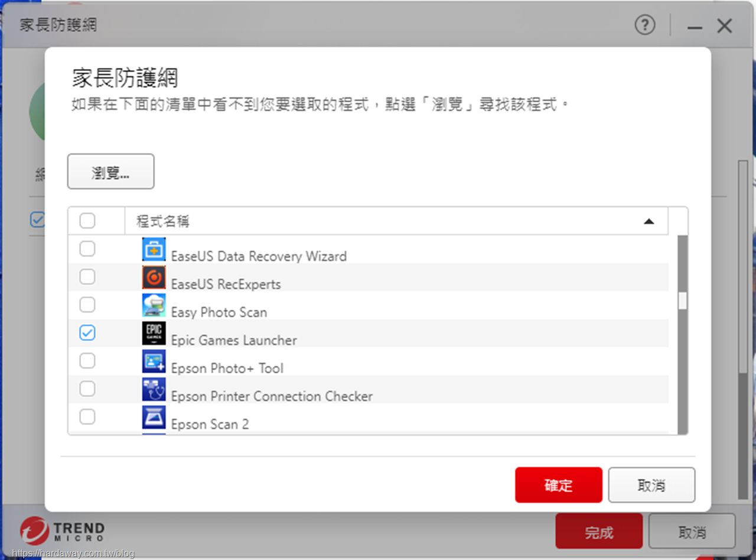Minimize the 家長防護網 window
Viewport: 756px width, 560px height.
coord(695,27)
